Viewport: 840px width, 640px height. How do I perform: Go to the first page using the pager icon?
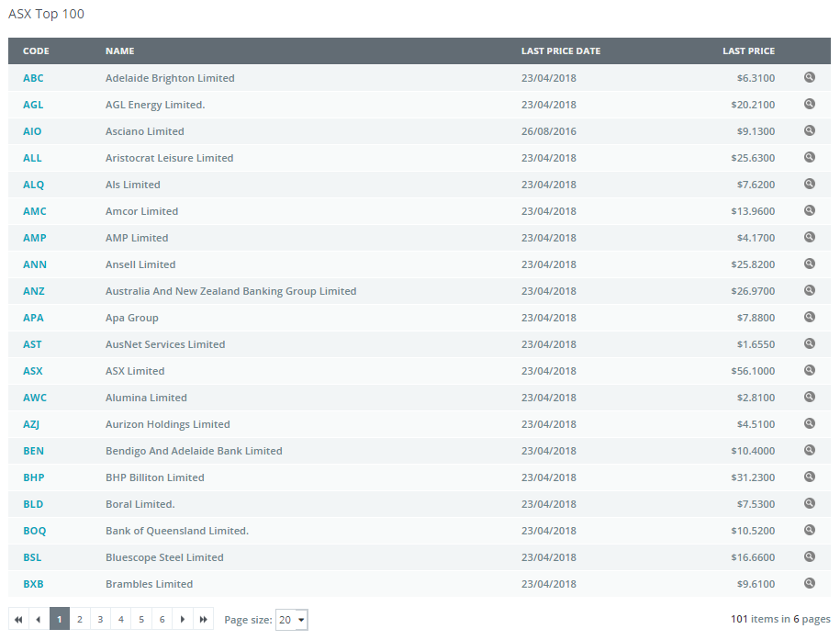click(18, 620)
